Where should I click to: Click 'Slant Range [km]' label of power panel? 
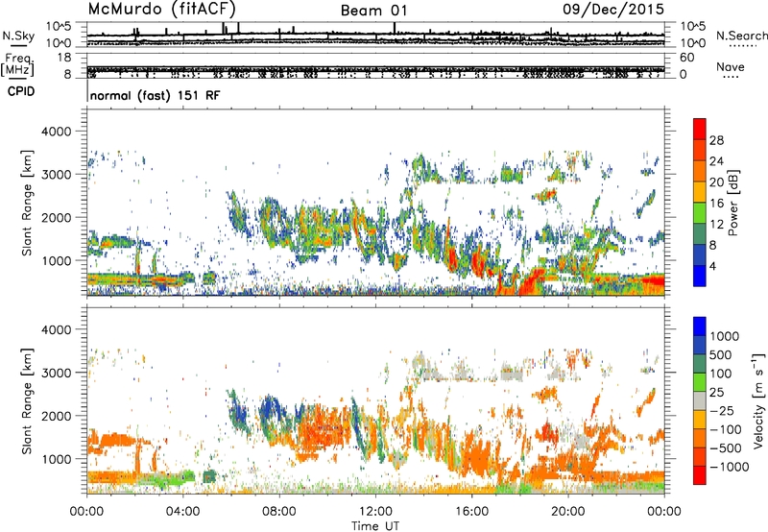27,203
